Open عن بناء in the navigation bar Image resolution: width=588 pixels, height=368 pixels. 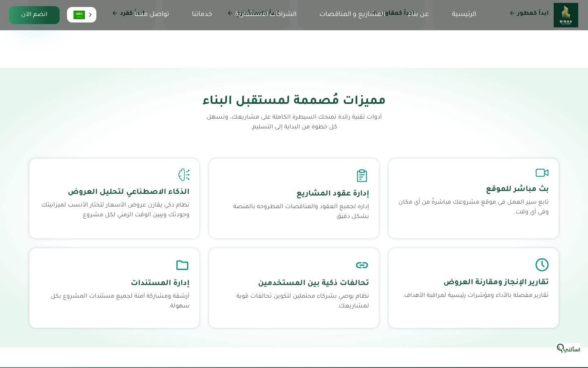(419, 14)
